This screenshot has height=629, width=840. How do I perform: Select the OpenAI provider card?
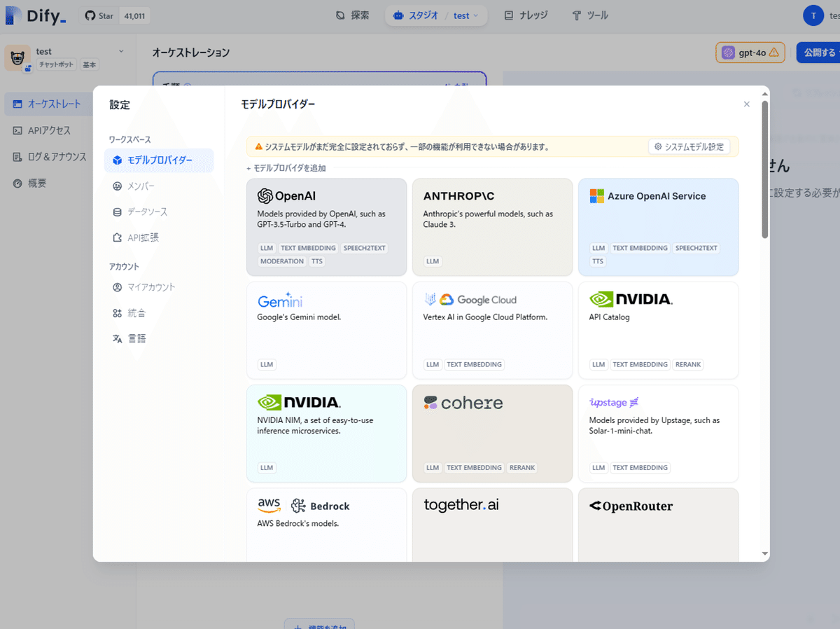[326, 226]
